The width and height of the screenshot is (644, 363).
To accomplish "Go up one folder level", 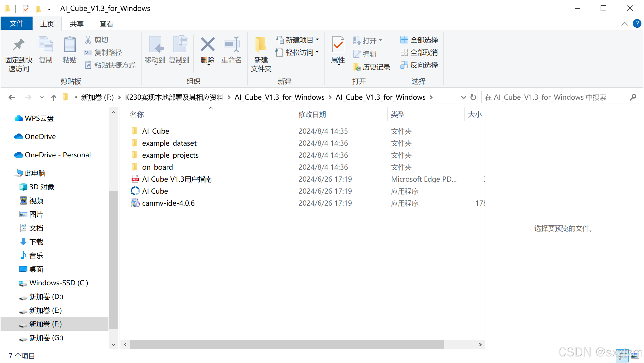I will click(54, 97).
